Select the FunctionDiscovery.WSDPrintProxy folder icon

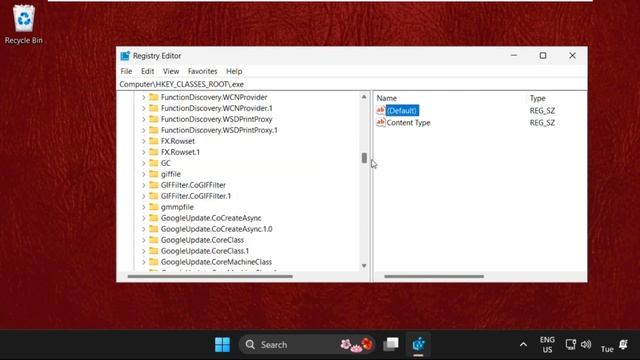pyautogui.click(x=153, y=119)
